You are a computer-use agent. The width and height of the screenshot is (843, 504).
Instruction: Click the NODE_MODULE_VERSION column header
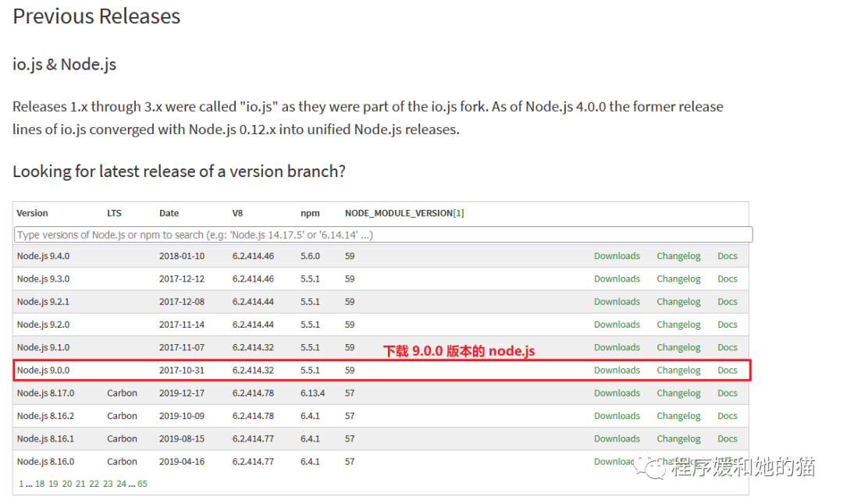(398, 213)
